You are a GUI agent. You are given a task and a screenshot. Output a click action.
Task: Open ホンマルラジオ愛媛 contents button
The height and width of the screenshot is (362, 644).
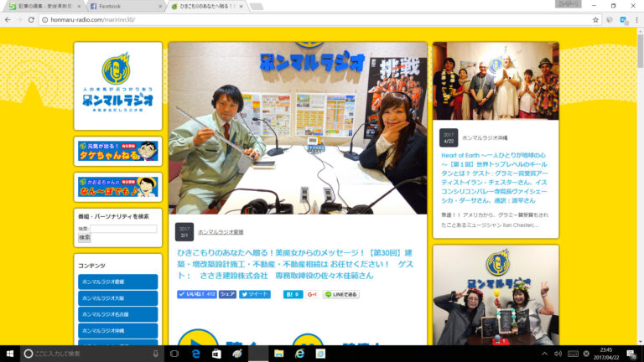coord(118,282)
